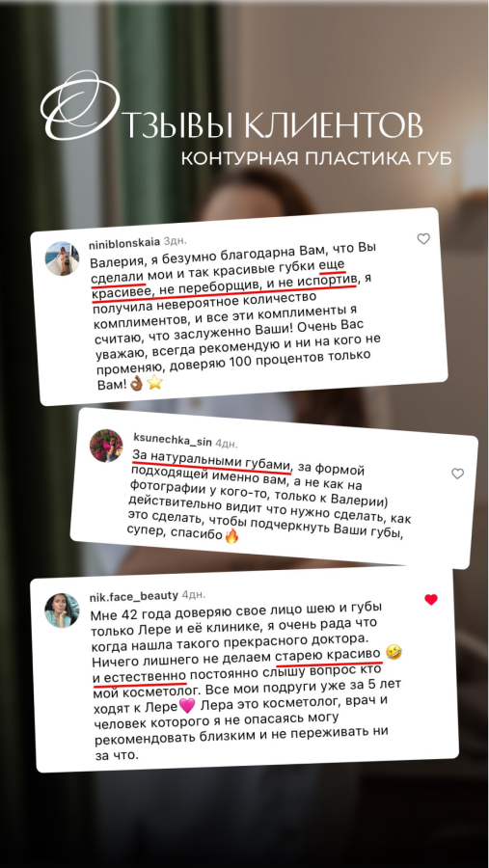Open nik.face_beauty's profile avatar
The height and width of the screenshot is (868, 489).
[x=62, y=610]
